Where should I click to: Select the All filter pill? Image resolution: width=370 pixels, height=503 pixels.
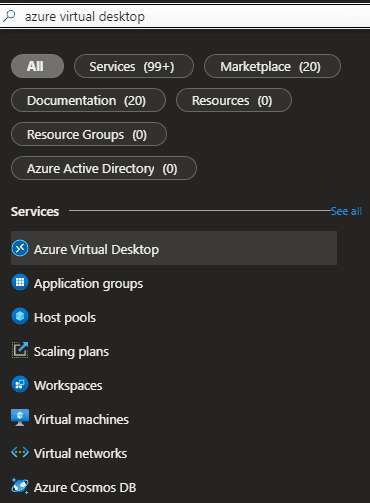pyautogui.click(x=37, y=66)
